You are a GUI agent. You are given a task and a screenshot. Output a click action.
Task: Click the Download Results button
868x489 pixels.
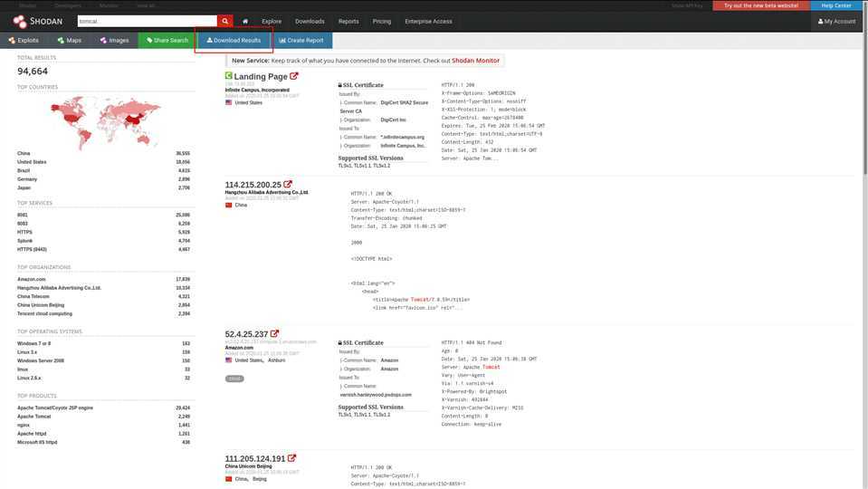(234, 41)
